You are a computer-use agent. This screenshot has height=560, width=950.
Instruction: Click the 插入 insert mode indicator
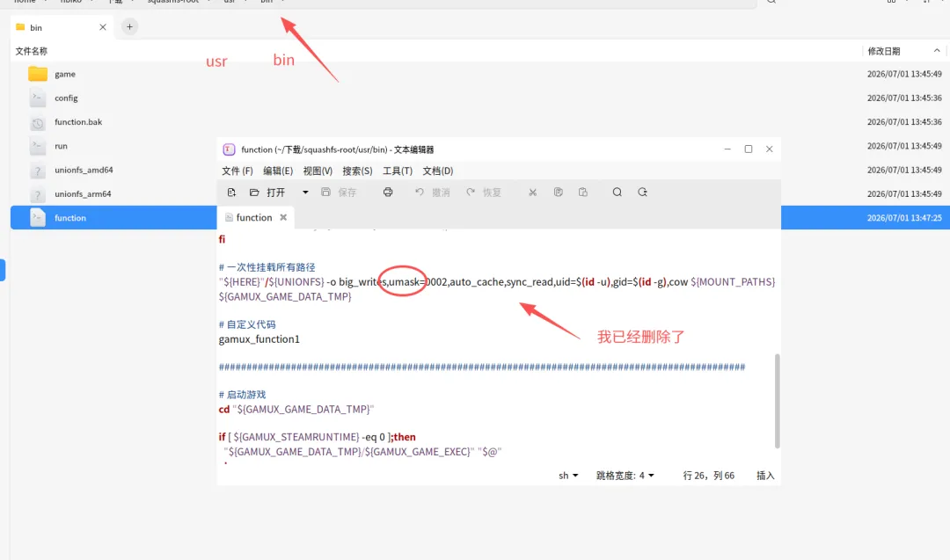point(765,476)
